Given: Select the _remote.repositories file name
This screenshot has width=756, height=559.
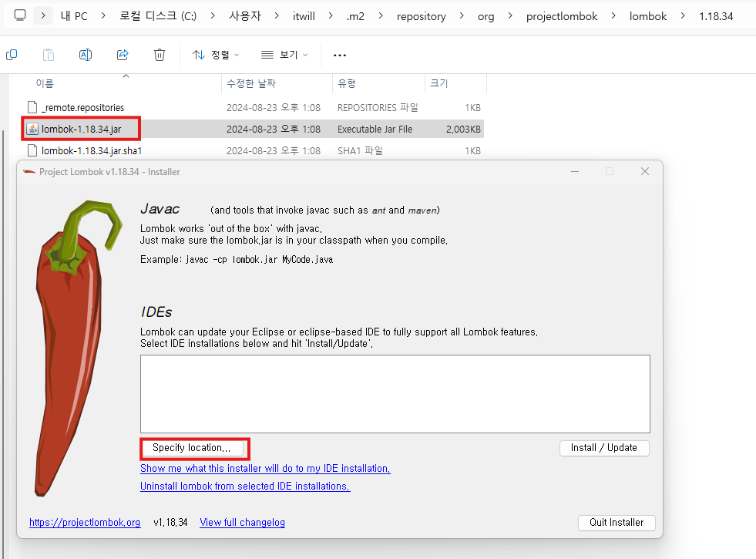Looking at the screenshot, I should [83, 107].
